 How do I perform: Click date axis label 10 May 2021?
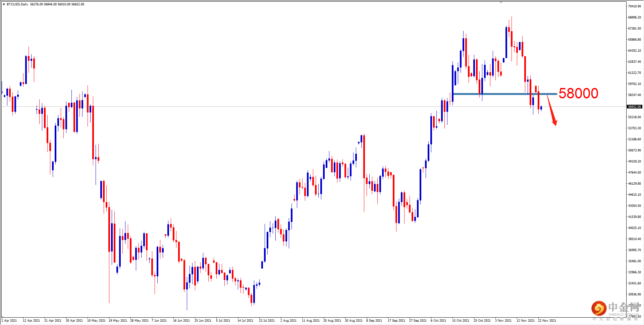coord(96,321)
